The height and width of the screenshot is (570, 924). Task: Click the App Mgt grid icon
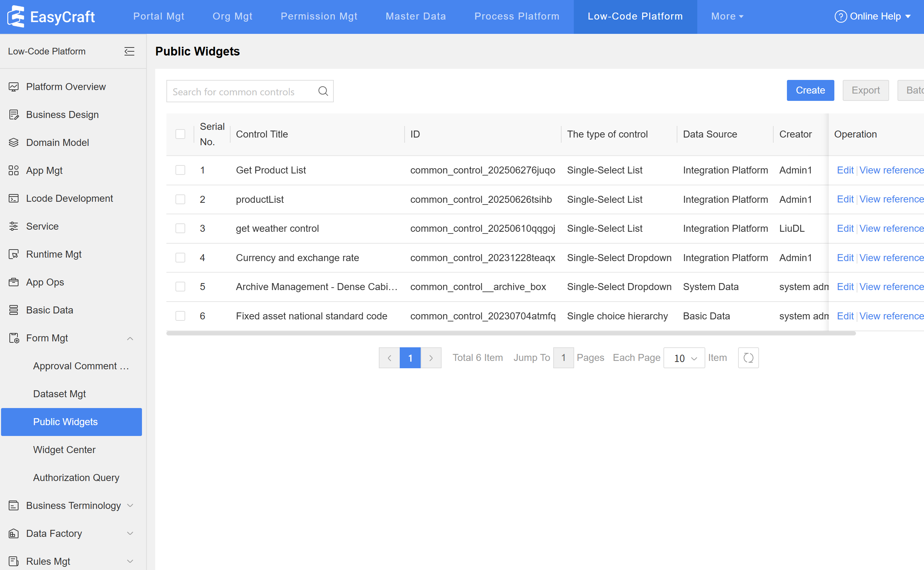[14, 170]
